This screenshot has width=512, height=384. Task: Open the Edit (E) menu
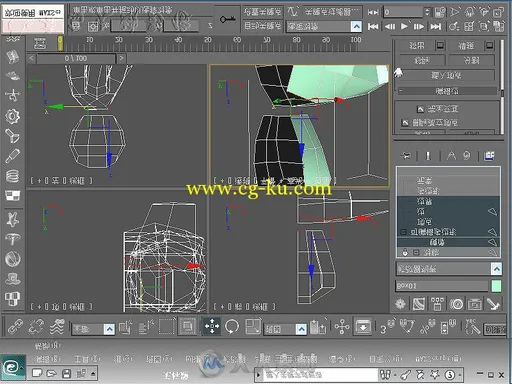(48, 359)
